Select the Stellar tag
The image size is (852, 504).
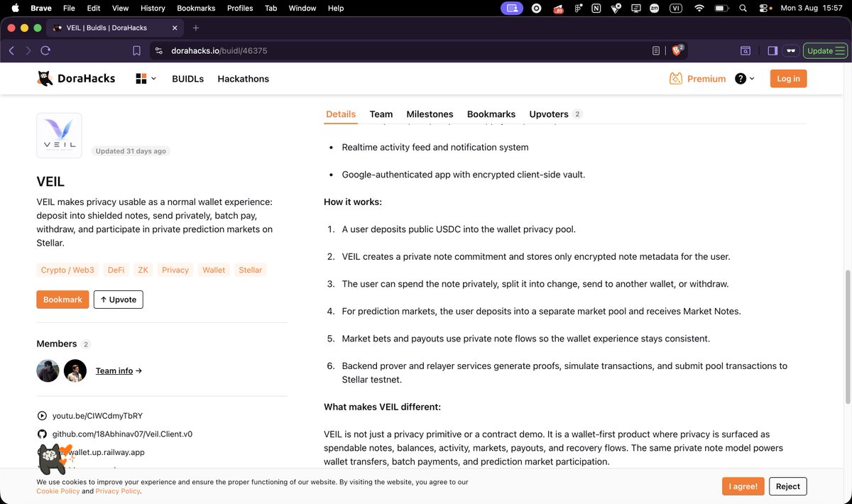[x=251, y=270]
